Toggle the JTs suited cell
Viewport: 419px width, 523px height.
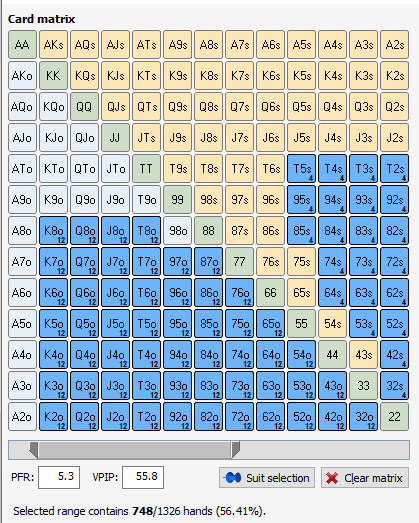click(x=146, y=138)
